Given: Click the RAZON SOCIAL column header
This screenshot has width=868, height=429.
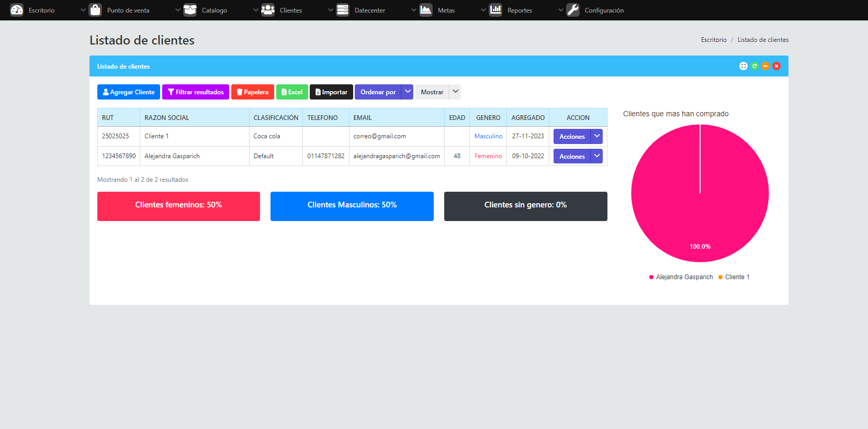Looking at the screenshot, I should click(194, 117).
